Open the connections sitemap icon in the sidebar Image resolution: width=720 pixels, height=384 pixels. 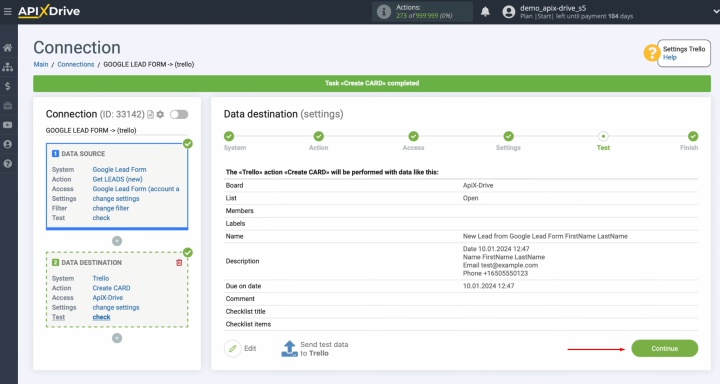(7, 67)
